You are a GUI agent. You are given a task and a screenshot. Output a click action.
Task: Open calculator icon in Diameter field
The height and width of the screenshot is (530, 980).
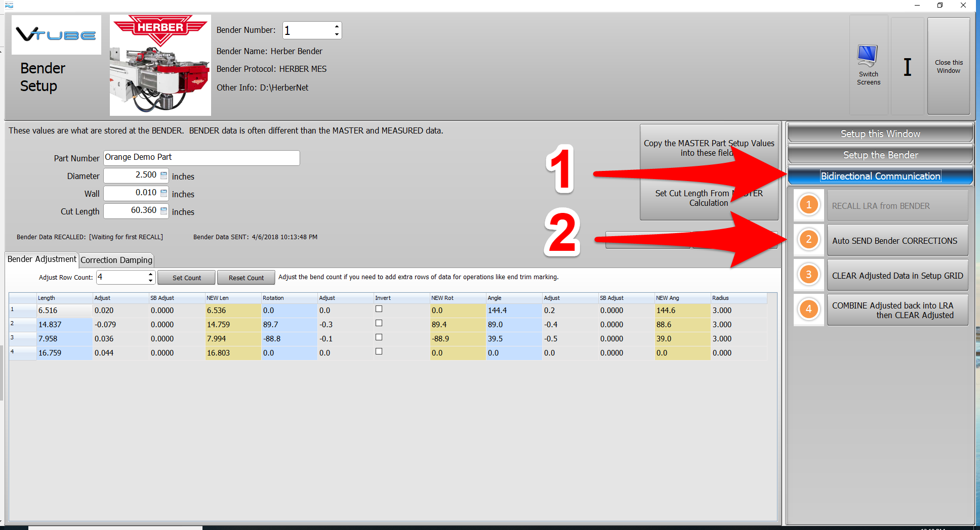tap(164, 175)
